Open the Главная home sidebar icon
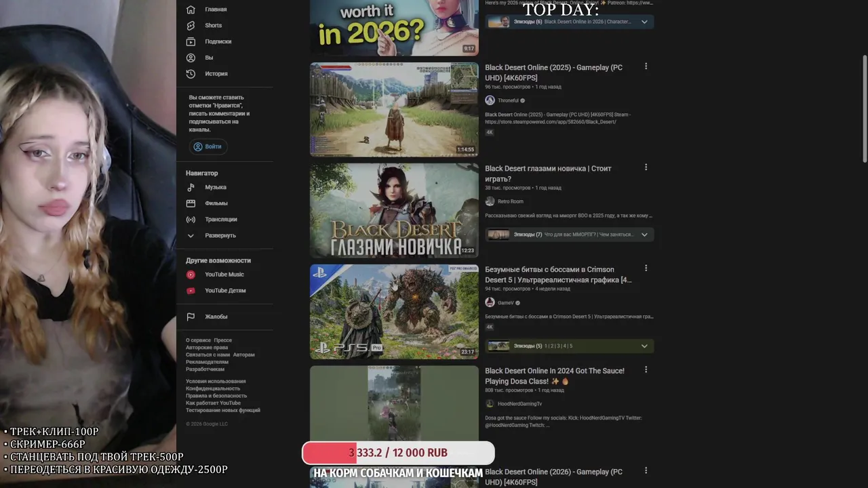Image resolution: width=868 pixels, height=488 pixels. pos(191,9)
